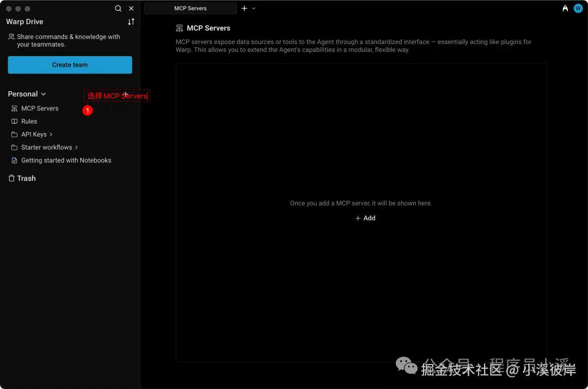This screenshot has width=588, height=389.
Task: Click the sort order icon beside Warp Drive
Action: 131,22
